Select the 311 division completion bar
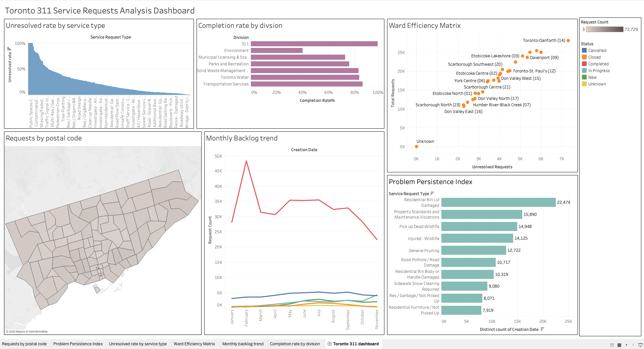Screen dimensions: 644x349 [x=314, y=44]
